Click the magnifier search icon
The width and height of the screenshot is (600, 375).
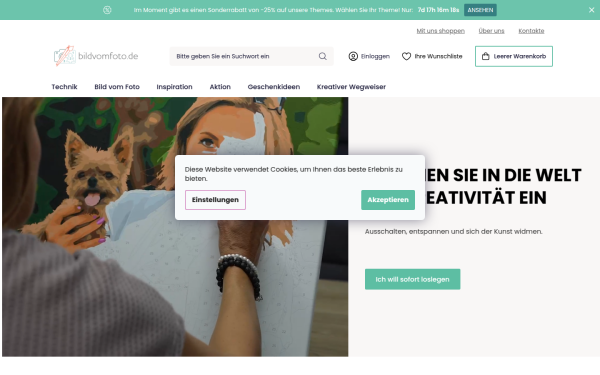pos(323,56)
